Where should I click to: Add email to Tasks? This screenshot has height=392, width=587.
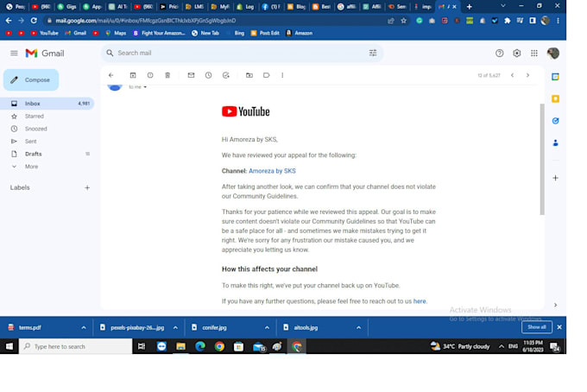(x=226, y=75)
